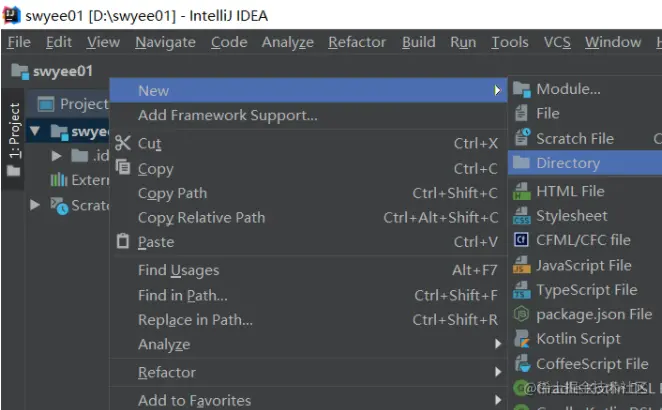Create a new File

[x=585, y=114]
